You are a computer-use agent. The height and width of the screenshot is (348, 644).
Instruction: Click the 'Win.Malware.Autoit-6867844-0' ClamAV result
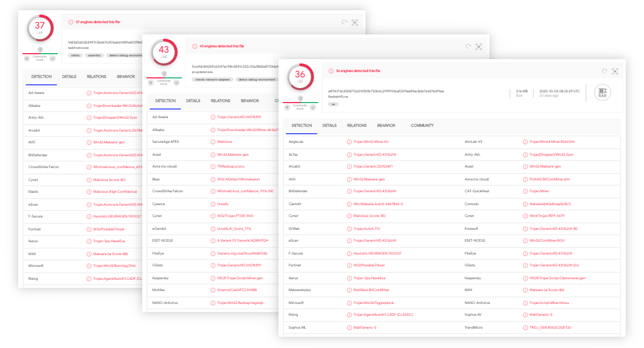pyautogui.click(x=378, y=204)
